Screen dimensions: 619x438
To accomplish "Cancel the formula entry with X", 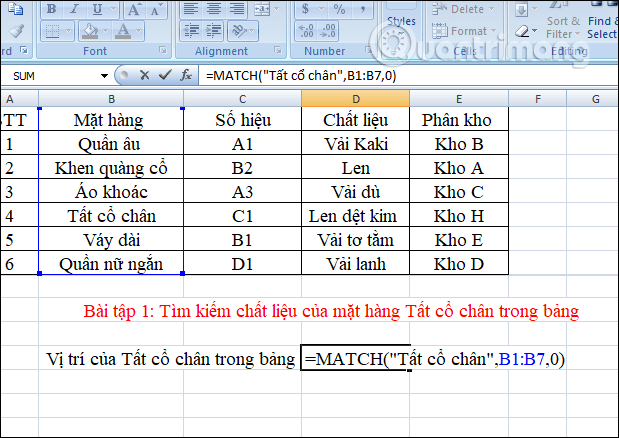I will tap(144, 75).
